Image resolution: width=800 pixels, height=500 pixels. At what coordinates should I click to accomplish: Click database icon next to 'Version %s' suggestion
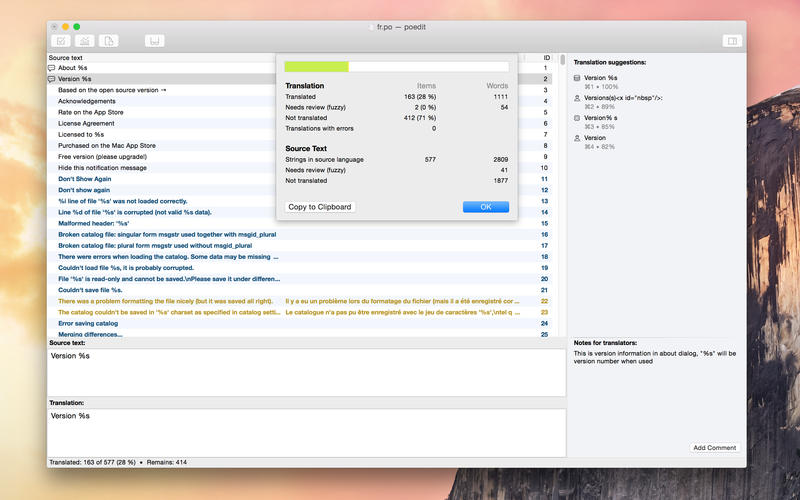pyautogui.click(x=577, y=78)
